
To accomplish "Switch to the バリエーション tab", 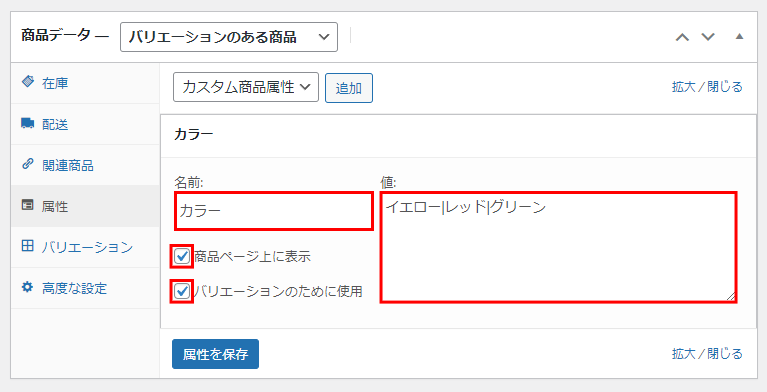I will pyautogui.click(x=85, y=247).
